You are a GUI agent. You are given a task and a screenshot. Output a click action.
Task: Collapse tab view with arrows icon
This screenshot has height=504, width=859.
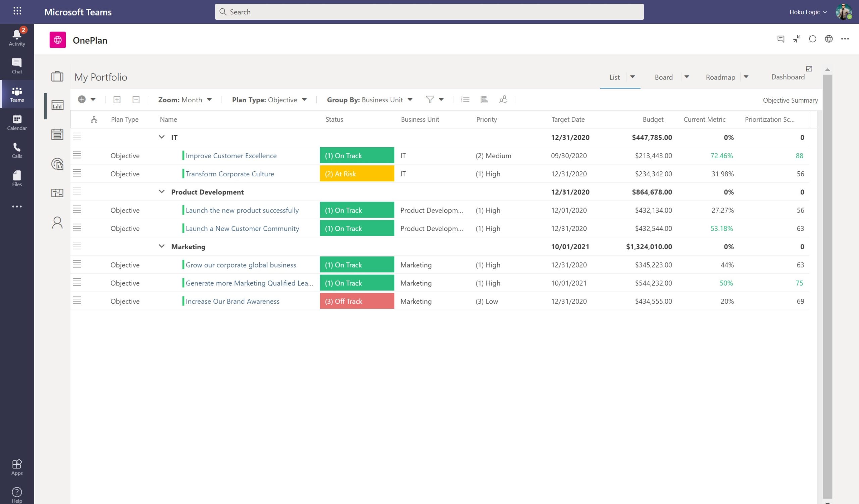pos(797,39)
